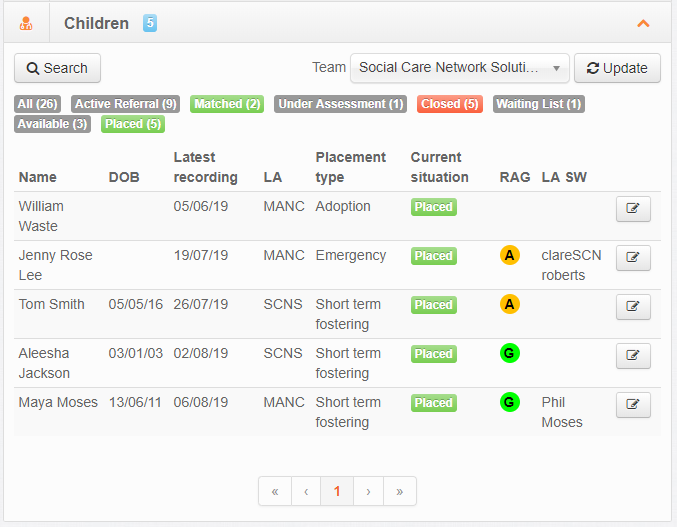This screenshot has width=677, height=527.
Task: Click the Children panel title
Action: pos(96,23)
